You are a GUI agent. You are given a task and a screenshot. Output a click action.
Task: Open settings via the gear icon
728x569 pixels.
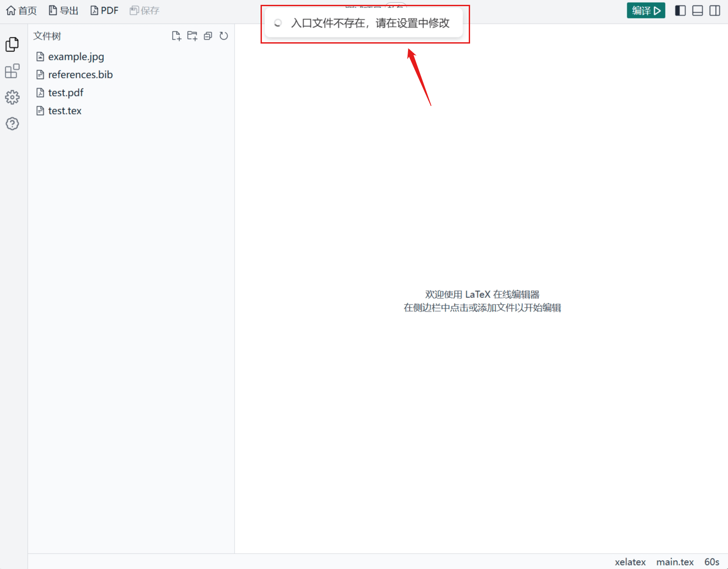tap(12, 97)
